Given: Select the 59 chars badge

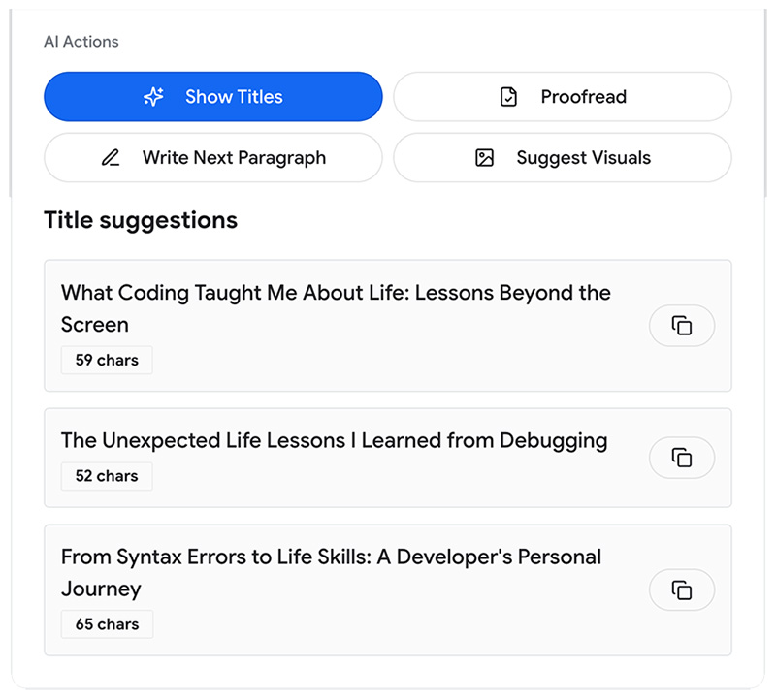Looking at the screenshot, I should click(107, 360).
